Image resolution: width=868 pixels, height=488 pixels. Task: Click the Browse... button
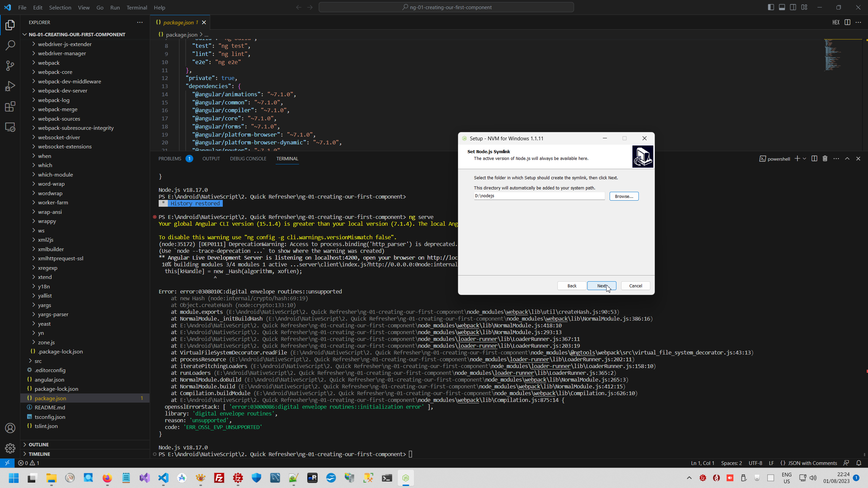click(x=624, y=196)
